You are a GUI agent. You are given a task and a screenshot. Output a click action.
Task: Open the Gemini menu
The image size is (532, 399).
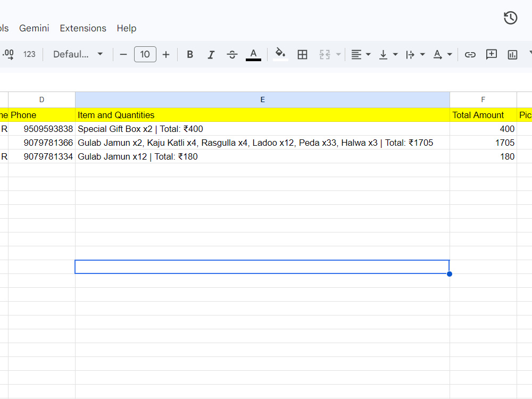[34, 28]
